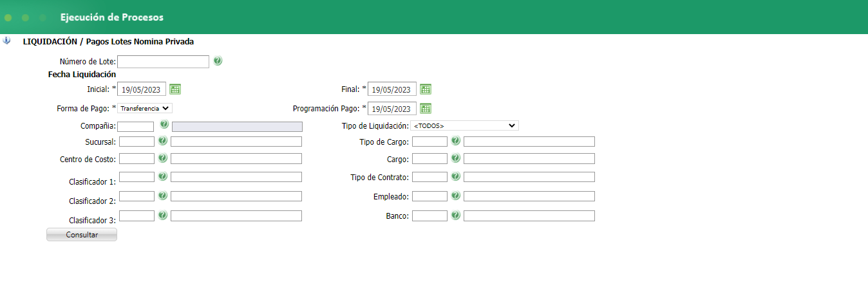Open calendar for Programación Pago date
Screen dimensions: 868x294
tap(426, 108)
